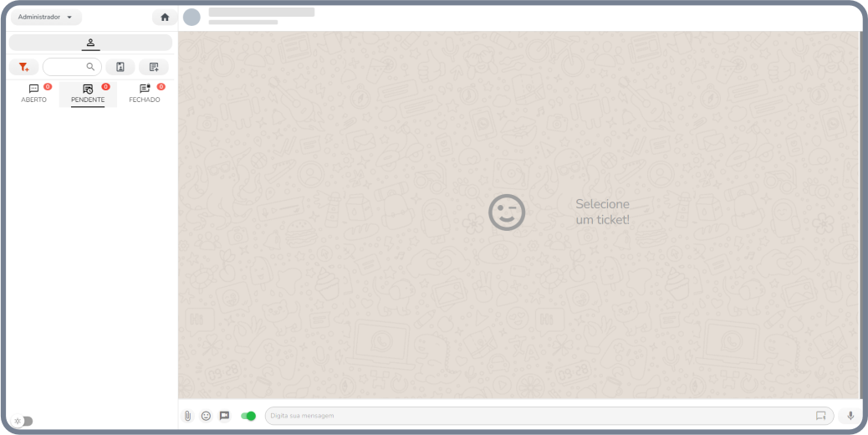
Task: Select the user queue tab icon
Action: 90,43
